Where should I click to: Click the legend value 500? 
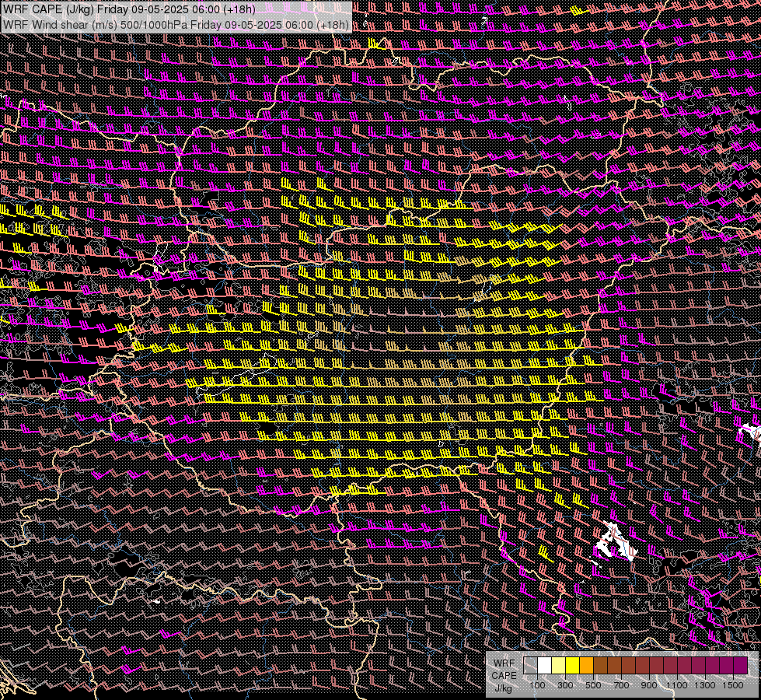[593, 685]
